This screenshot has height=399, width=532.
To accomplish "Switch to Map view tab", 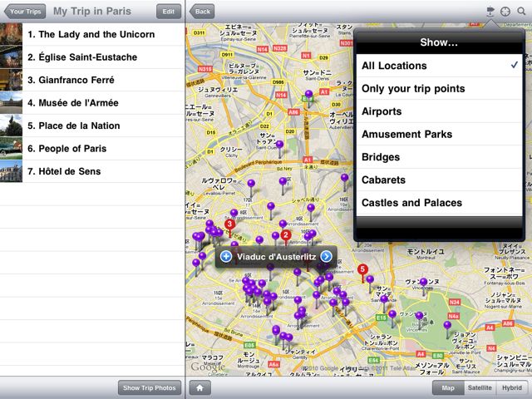I will pyautogui.click(x=448, y=388).
